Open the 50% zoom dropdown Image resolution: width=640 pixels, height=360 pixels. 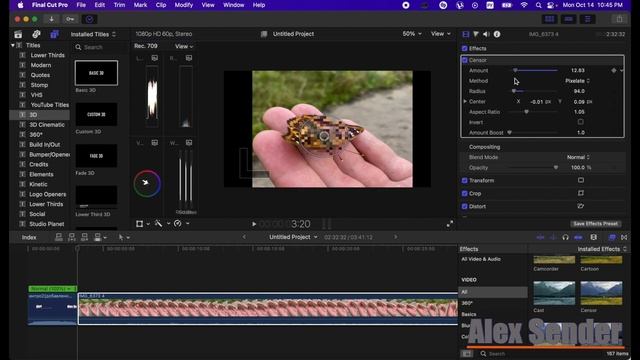[412, 34]
